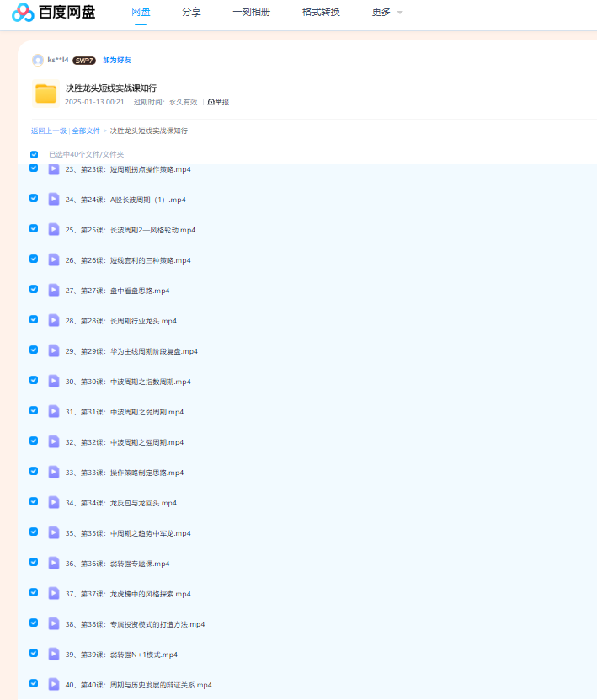Click the video icon for lesson 25
Viewport: 597px width, 700px height.
(x=54, y=229)
